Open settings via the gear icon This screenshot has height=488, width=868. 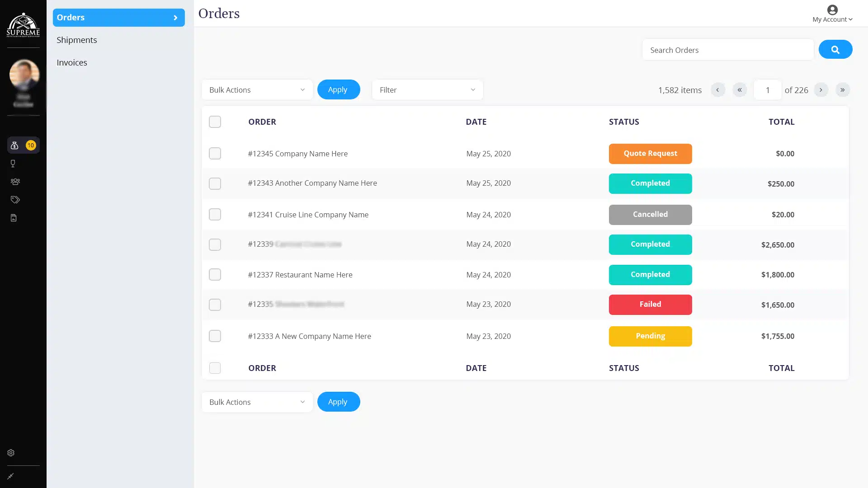coord(11,452)
